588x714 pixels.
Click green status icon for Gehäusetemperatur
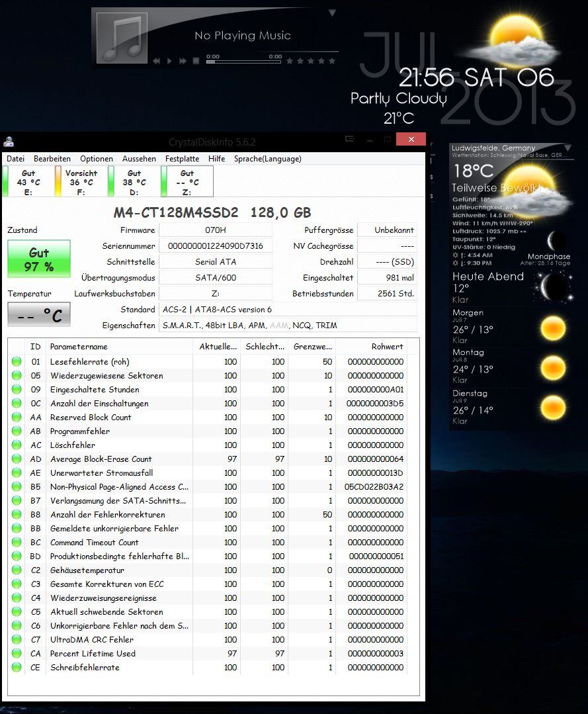pyautogui.click(x=17, y=570)
